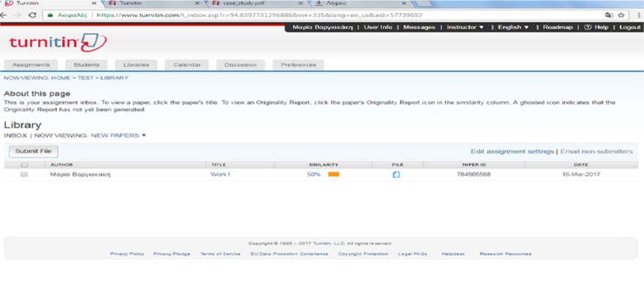Image resolution: width=644 pixels, height=298 pixels.
Task: Select the Discussion tab
Action: (x=240, y=65)
